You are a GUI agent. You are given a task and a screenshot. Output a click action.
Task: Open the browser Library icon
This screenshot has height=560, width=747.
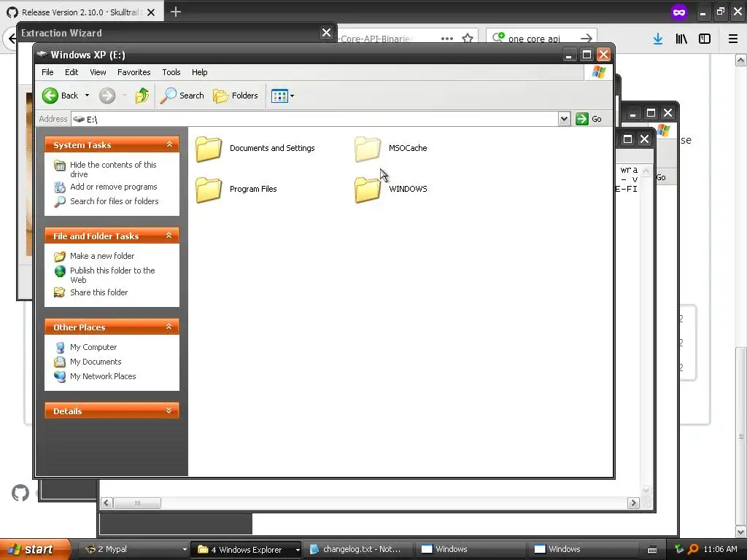click(x=681, y=39)
